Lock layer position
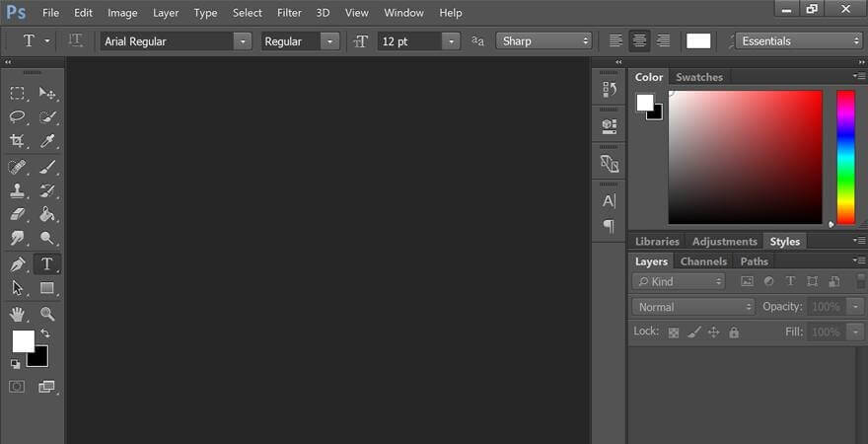868x444 pixels. [x=714, y=333]
